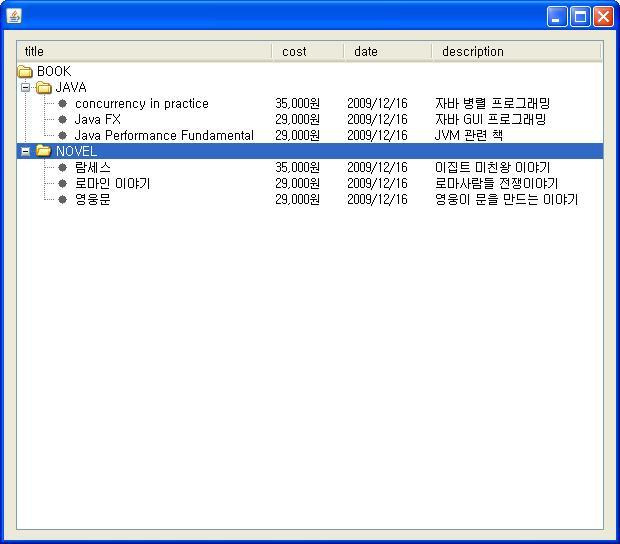Click the cost column header
The height and width of the screenshot is (544, 620).
pyautogui.click(x=308, y=51)
